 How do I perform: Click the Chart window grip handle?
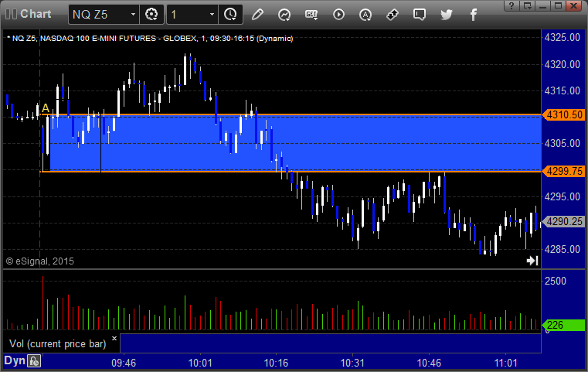click(x=11, y=14)
